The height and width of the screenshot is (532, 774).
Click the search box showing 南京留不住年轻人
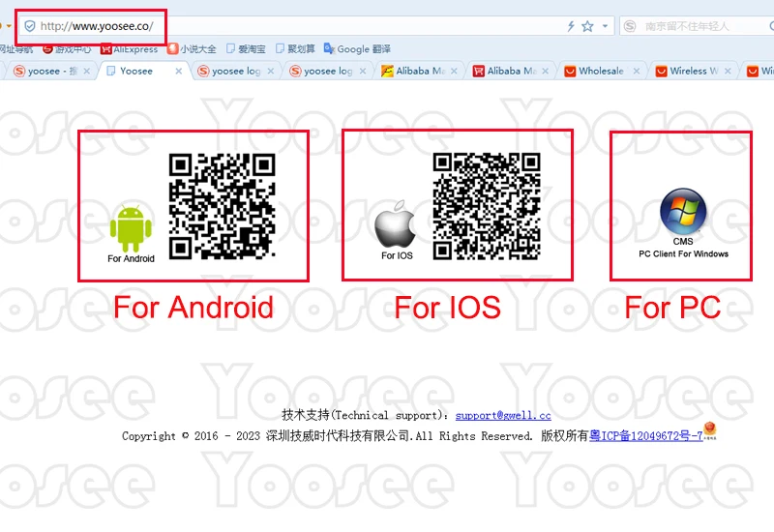[x=697, y=26]
